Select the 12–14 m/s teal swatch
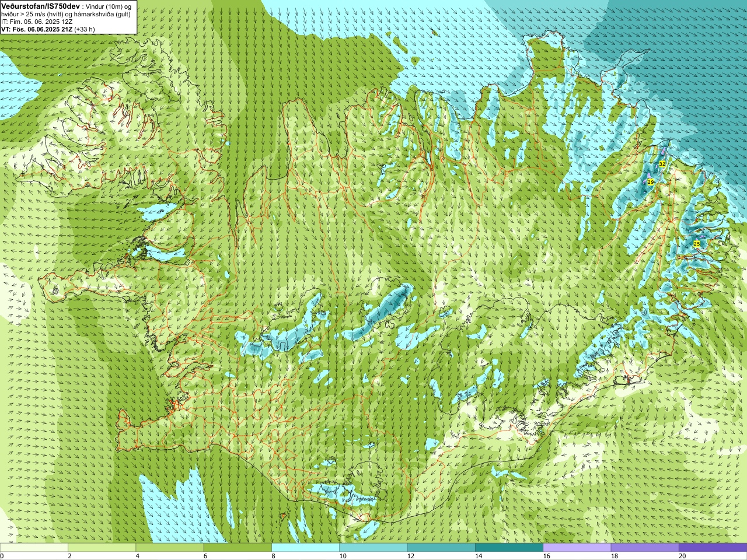The image size is (747, 560). coord(441,548)
